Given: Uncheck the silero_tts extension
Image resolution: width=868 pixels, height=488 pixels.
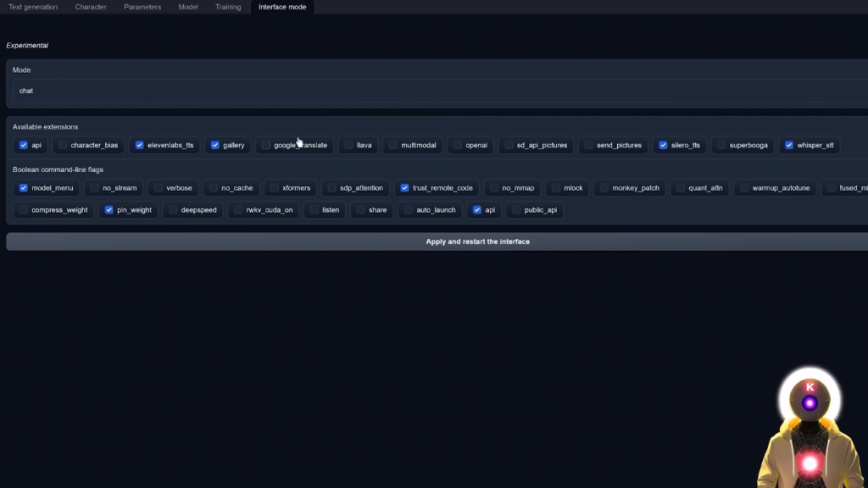Looking at the screenshot, I should tap(664, 145).
